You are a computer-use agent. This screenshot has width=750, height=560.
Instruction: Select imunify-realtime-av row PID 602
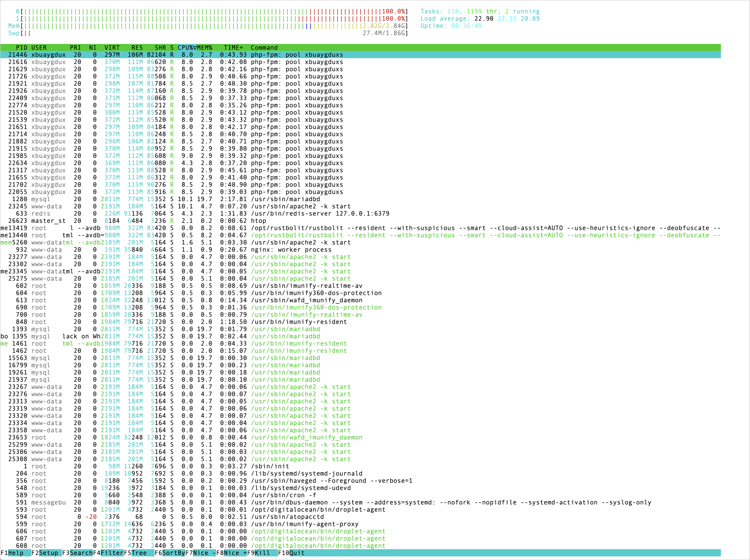[x=360, y=286]
